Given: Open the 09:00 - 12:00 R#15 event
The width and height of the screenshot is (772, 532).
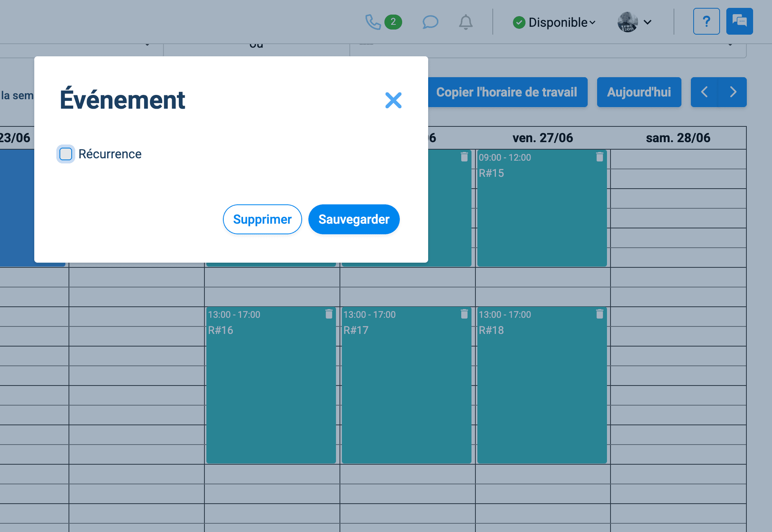Looking at the screenshot, I should point(542,209).
